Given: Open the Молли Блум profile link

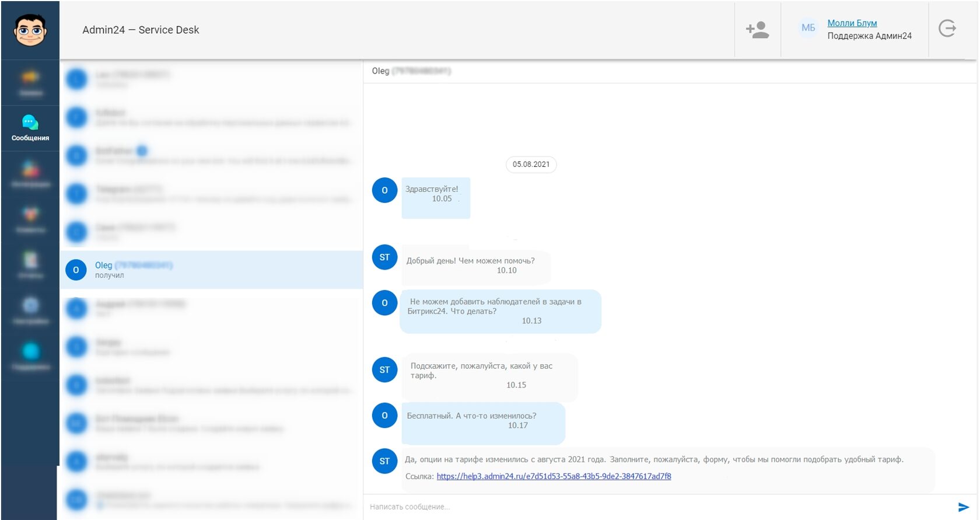Looking at the screenshot, I should (852, 23).
